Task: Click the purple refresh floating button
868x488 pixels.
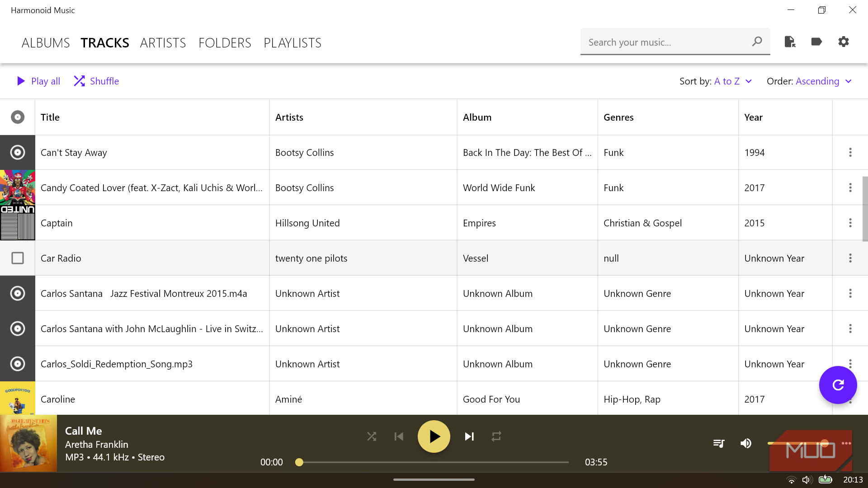Action: pyautogui.click(x=838, y=385)
